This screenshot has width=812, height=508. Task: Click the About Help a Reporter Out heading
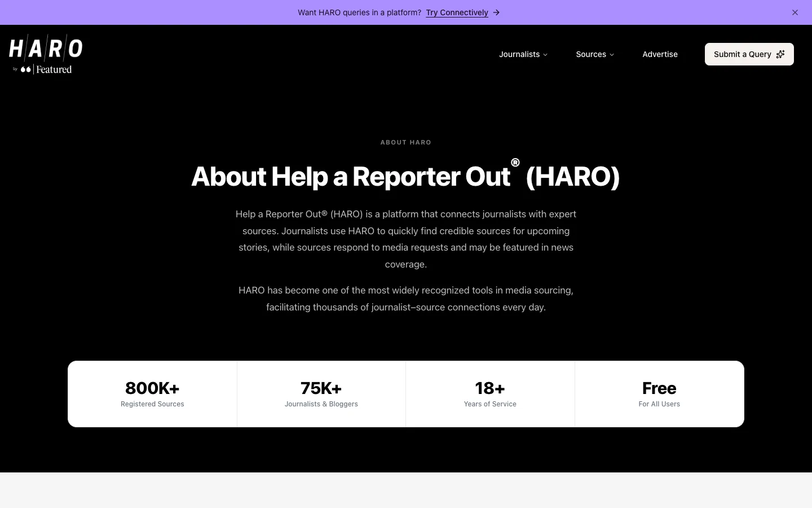click(406, 175)
